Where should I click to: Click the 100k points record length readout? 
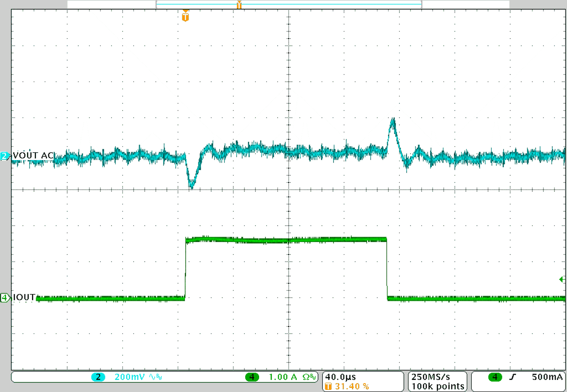(x=438, y=386)
